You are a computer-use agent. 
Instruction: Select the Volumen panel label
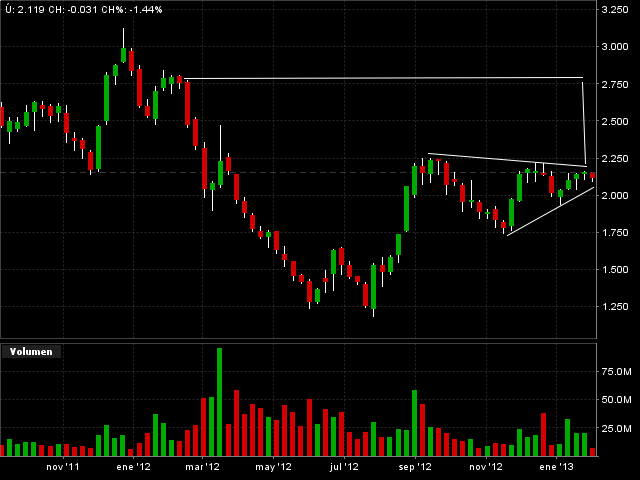pyautogui.click(x=31, y=351)
